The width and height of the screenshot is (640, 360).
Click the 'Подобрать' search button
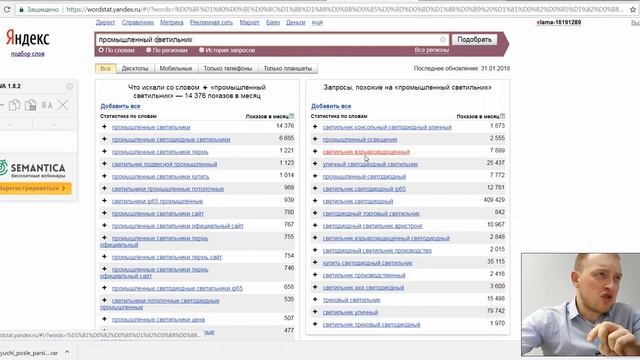click(x=474, y=40)
